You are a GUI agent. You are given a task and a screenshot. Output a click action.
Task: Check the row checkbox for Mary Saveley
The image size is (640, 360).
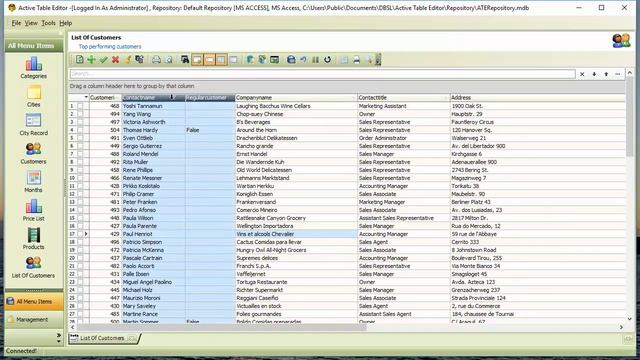tap(80, 306)
